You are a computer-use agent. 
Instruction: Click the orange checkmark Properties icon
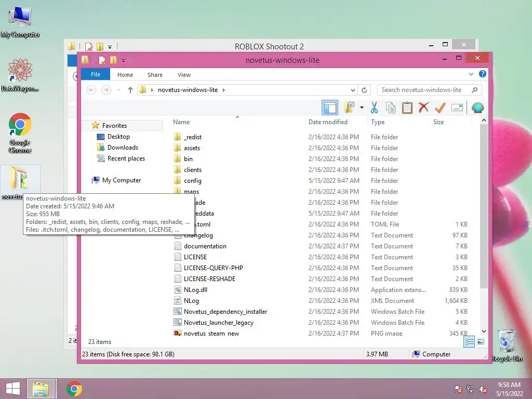point(440,108)
